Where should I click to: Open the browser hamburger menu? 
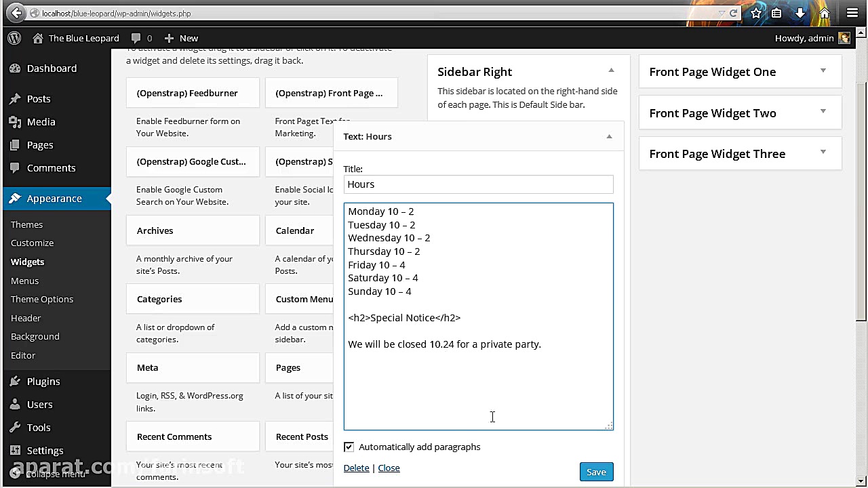coord(852,13)
